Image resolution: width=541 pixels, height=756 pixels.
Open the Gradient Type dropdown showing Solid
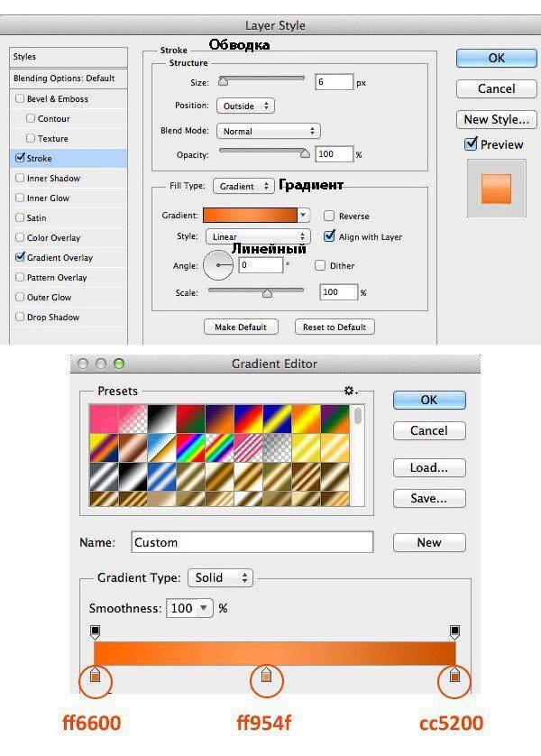click(220, 577)
